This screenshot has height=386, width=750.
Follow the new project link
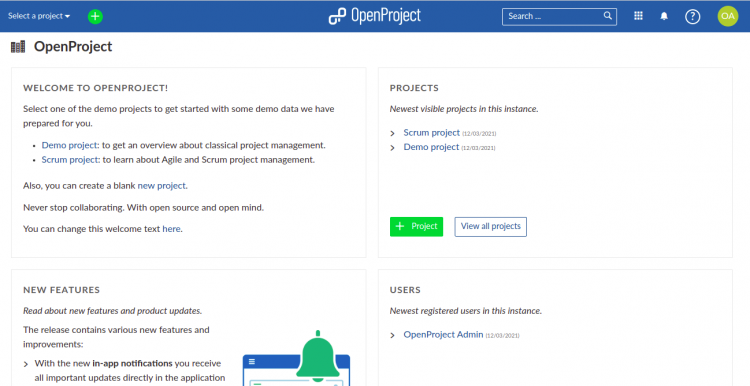pos(162,186)
